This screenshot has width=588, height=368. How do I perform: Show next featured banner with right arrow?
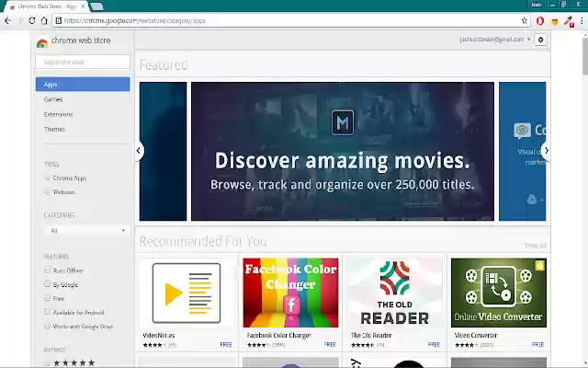pyautogui.click(x=547, y=151)
